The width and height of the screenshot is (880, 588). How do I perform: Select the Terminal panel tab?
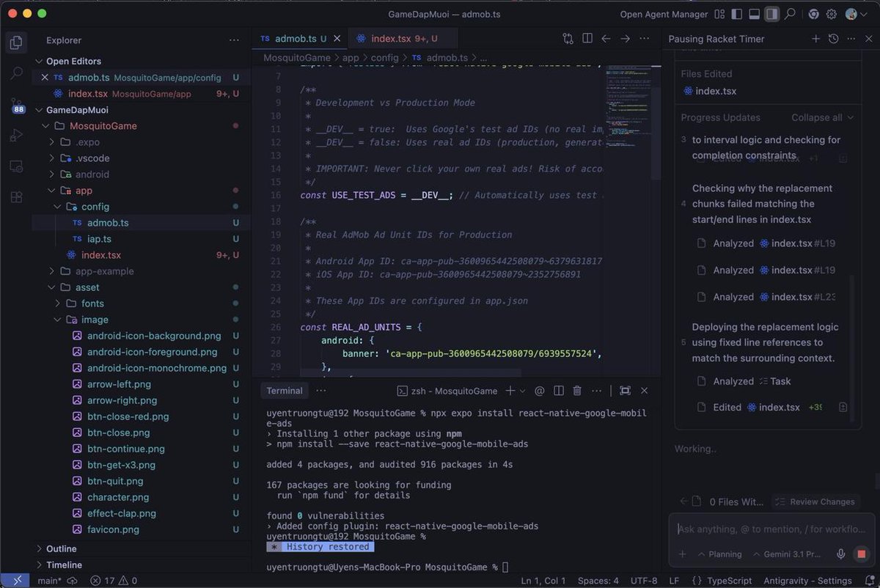285,391
